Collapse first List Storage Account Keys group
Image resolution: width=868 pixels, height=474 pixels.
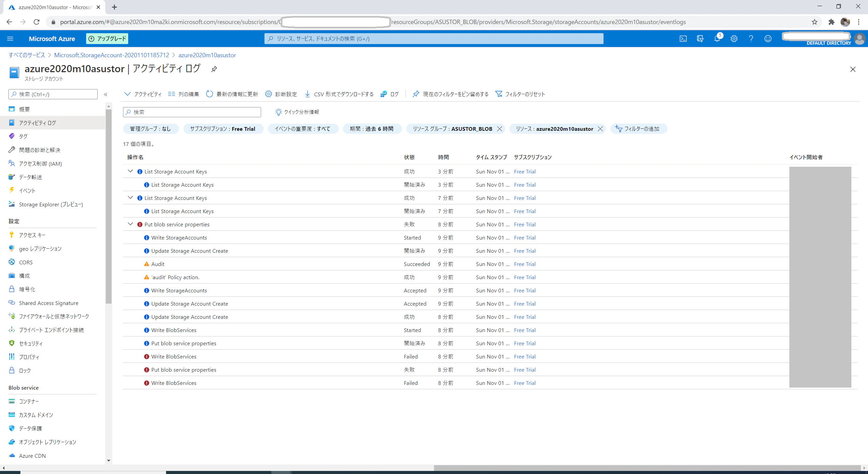[130, 171]
